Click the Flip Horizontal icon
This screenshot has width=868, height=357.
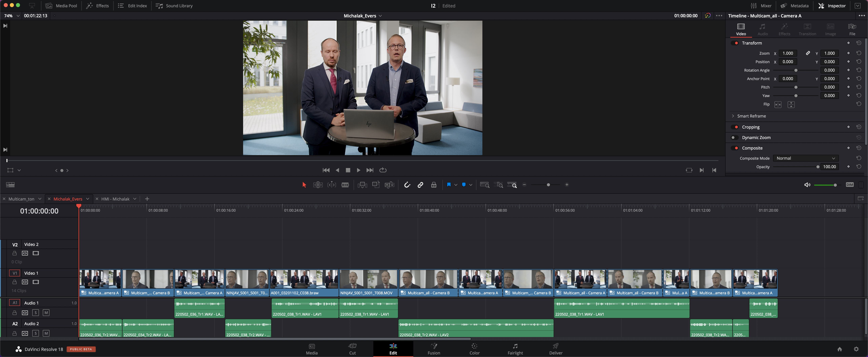click(x=778, y=105)
